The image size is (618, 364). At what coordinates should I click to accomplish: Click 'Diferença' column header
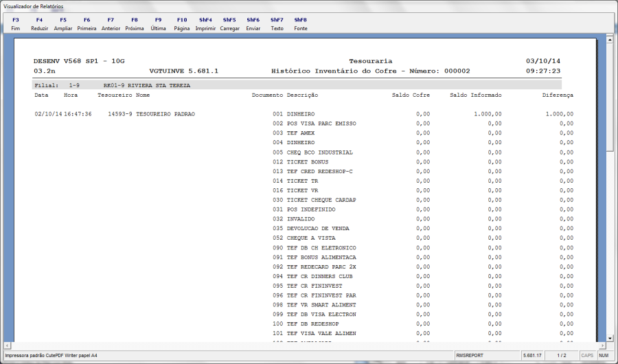[558, 95]
